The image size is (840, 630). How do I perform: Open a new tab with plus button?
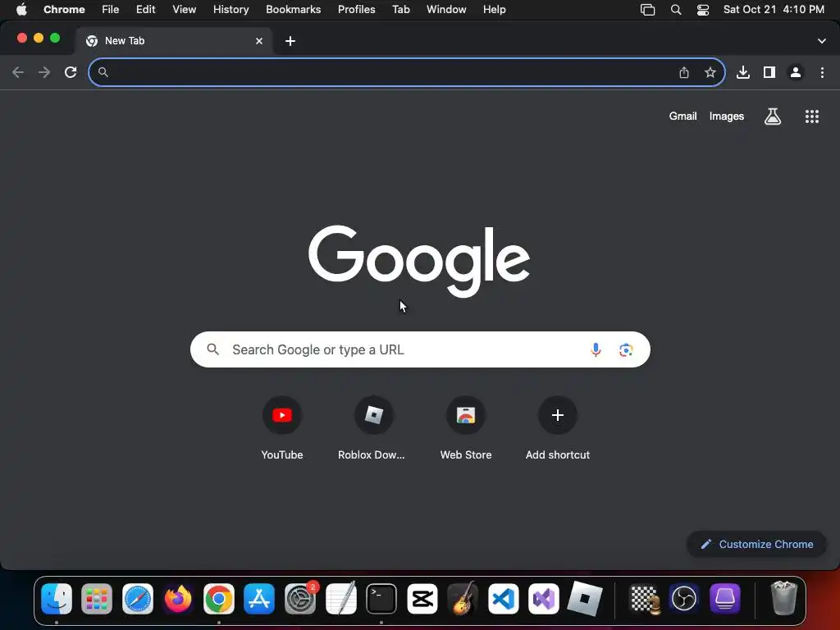click(290, 41)
